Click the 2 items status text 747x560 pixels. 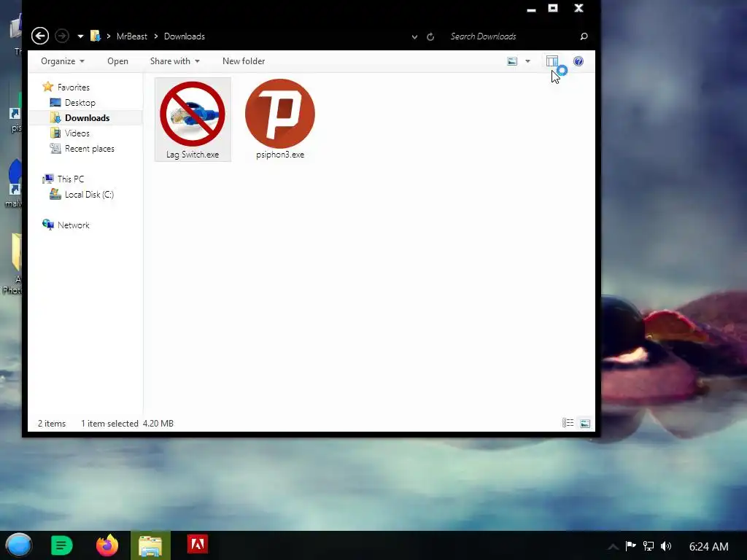click(52, 424)
